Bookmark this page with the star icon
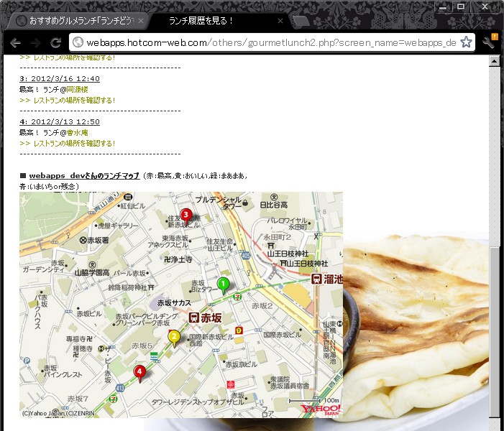 466,42
